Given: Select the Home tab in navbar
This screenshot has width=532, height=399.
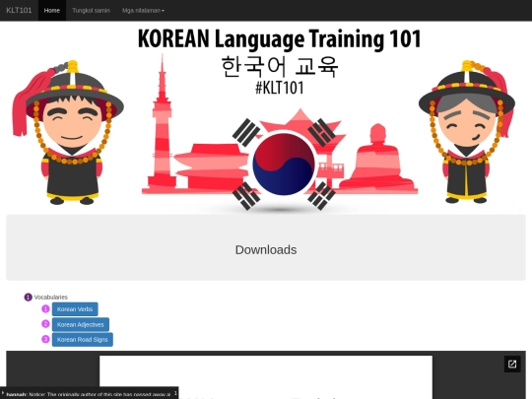Looking at the screenshot, I should (52, 11).
